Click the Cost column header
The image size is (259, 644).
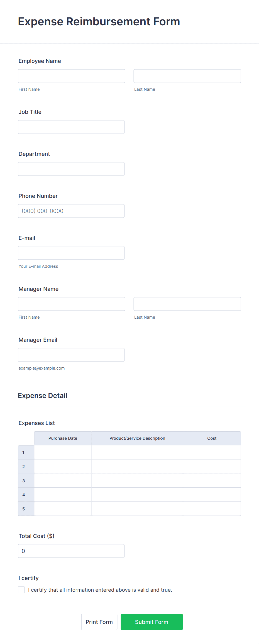[x=212, y=438]
